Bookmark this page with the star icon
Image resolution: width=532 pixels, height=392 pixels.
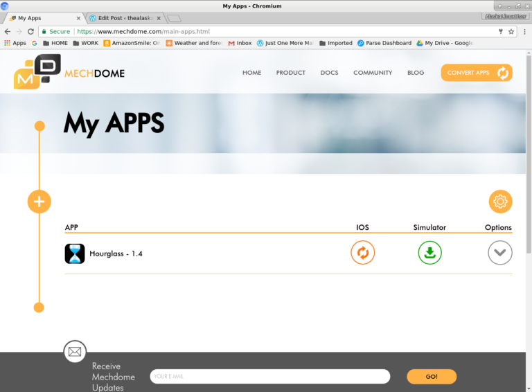tap(511, 31)
